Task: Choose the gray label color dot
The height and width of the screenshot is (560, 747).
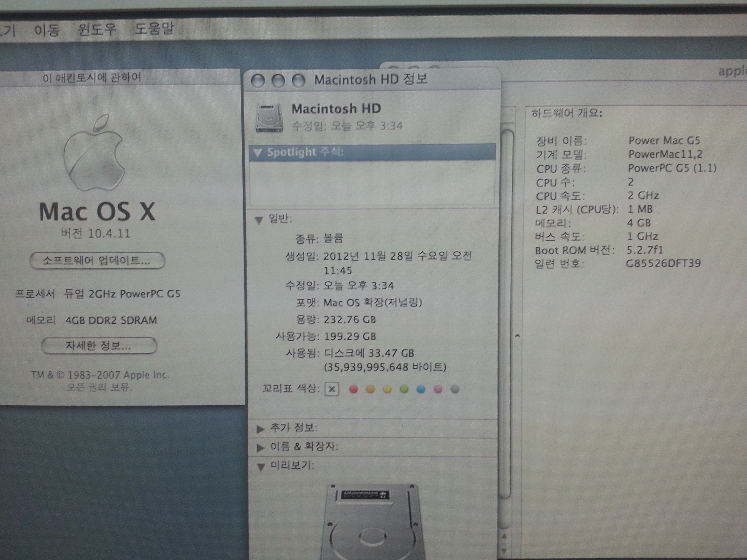Action: coord(455,390)
